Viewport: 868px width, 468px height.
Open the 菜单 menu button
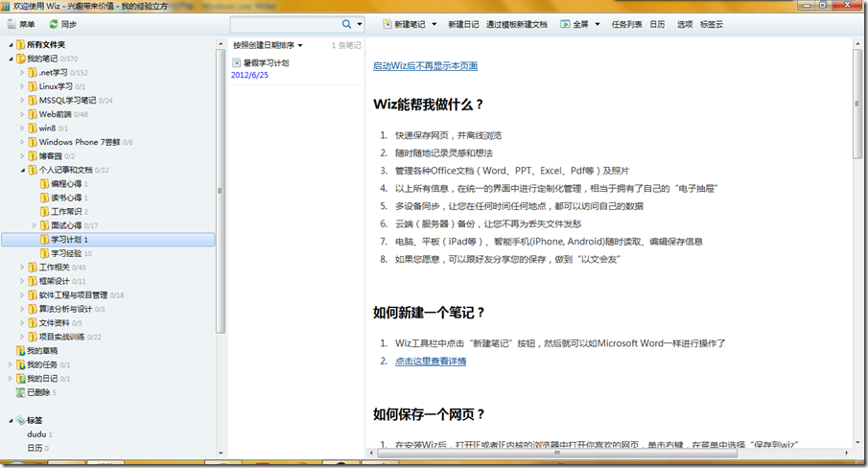(x=21, y=24)
